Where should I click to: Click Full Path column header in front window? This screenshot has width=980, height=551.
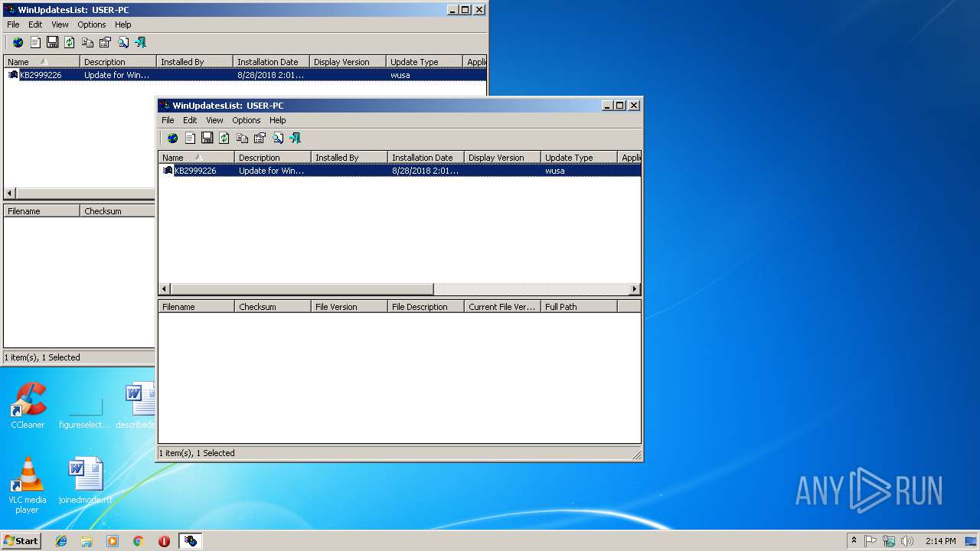[579, 307]
